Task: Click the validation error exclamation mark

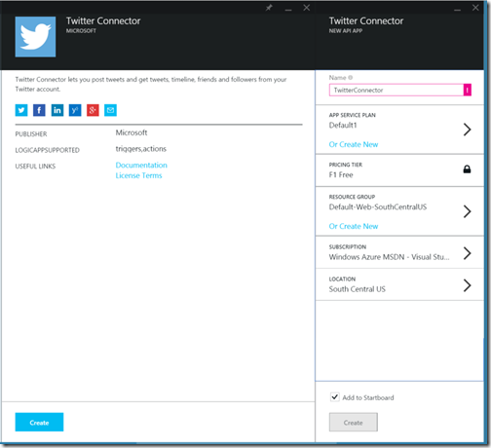Action: 467,90
